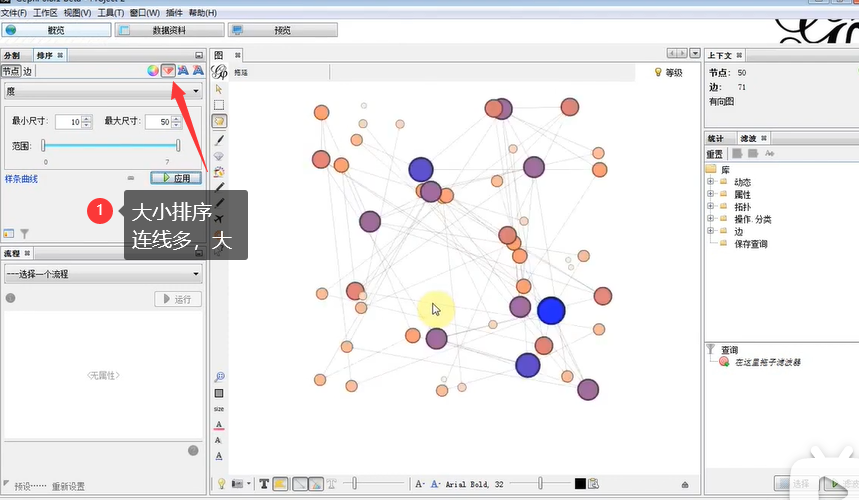Pick the sizer diamond tool
This screenshot has height=500, width=859.
[219, 156]
